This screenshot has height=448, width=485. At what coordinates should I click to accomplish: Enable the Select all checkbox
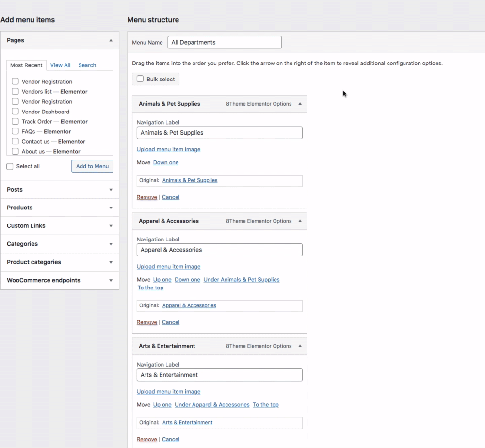10,166
